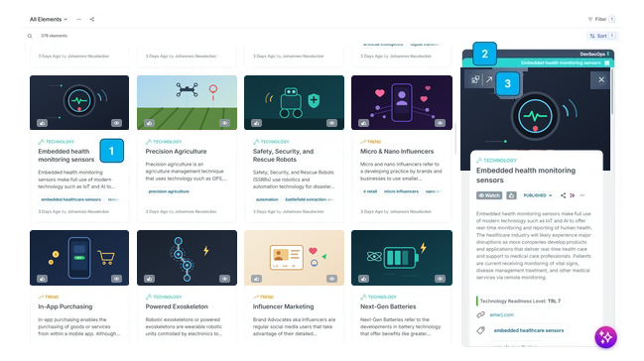The width and height of the screenshot is (644, 361).
Task: Open the Next-Gen Batteries card title
Action: tap(388, 306)
